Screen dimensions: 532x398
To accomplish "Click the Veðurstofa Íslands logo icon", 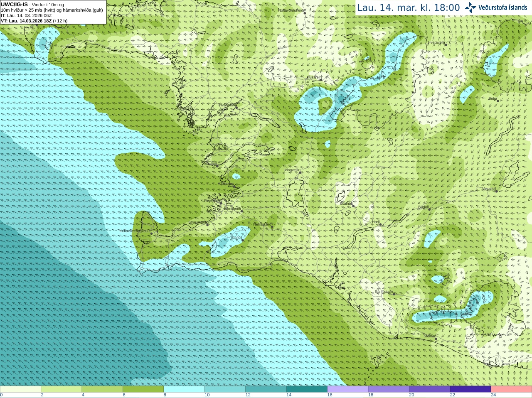I will 470,7.
